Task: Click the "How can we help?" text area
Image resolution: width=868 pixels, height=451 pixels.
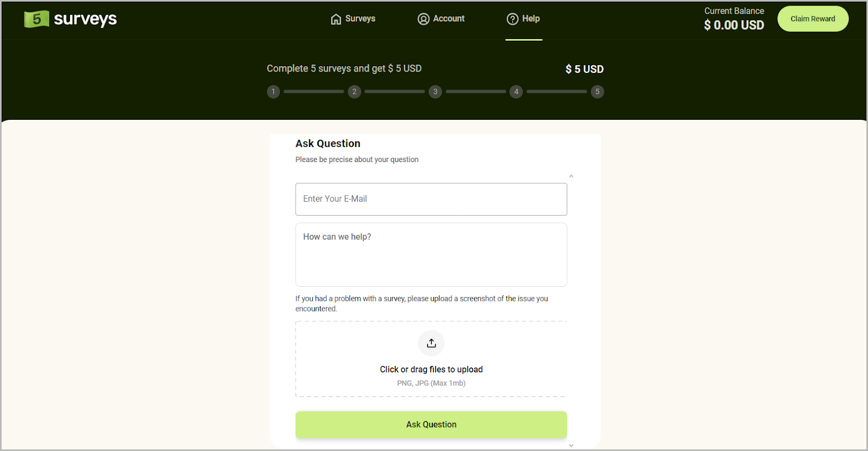Action: coord(431,255)
